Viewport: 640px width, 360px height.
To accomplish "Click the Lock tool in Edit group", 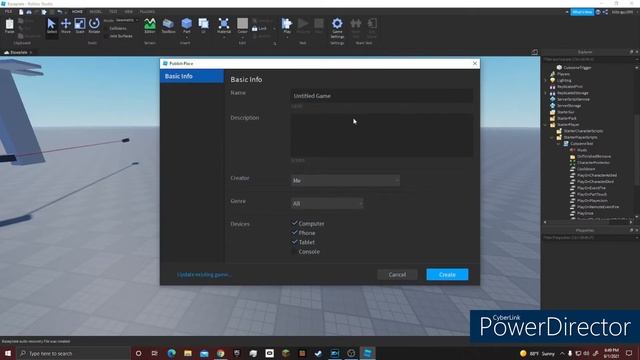I will [259, 29].
